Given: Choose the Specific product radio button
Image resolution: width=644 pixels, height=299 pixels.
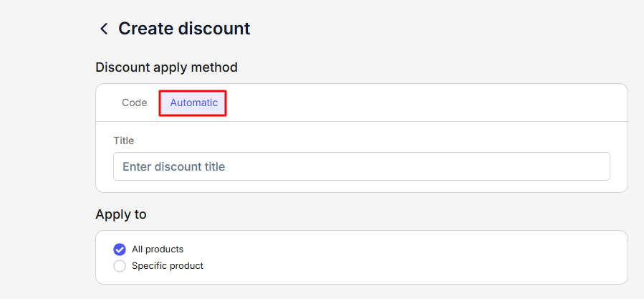Looking at the screenshot, I should click(x=120, y=266).
